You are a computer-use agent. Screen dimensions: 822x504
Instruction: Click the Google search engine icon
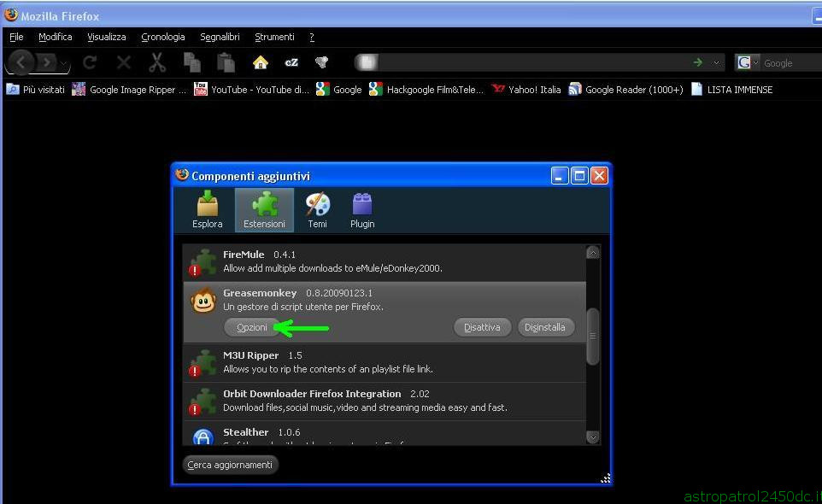point(744,63)
